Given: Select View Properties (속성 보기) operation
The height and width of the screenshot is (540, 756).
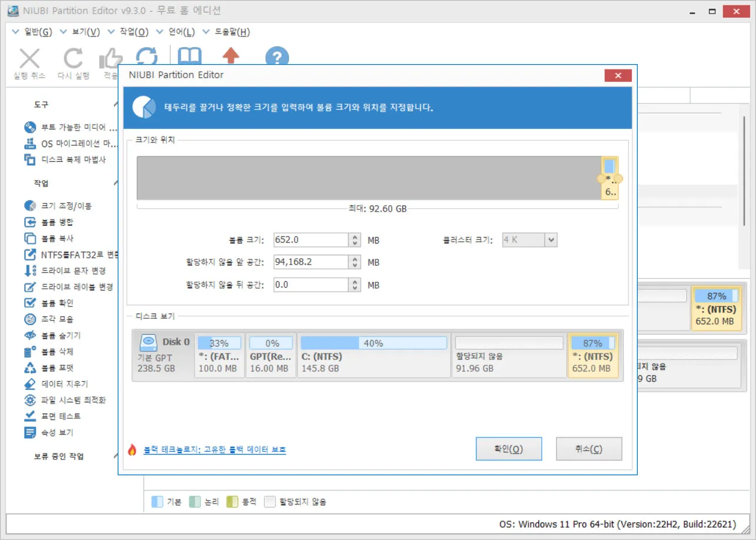Looking at the screenshot, I should (x=49, y=432).
